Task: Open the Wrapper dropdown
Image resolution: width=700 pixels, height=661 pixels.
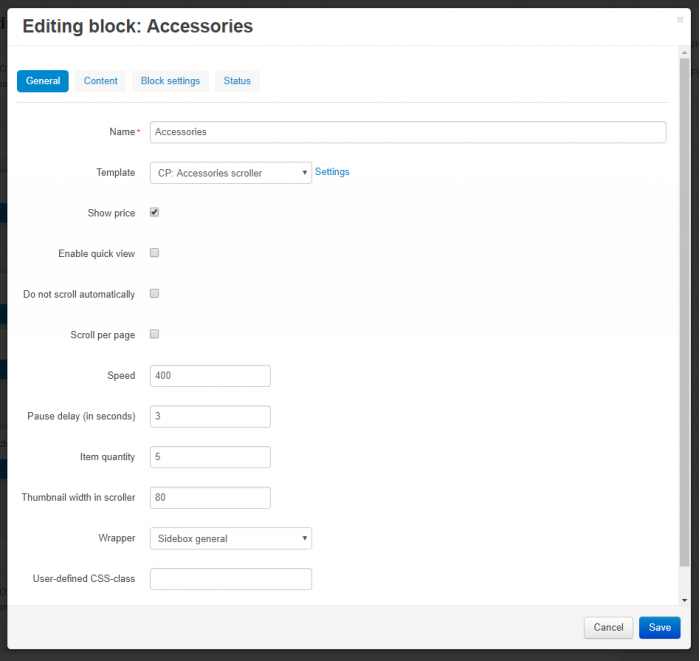Action: point(231,538)
